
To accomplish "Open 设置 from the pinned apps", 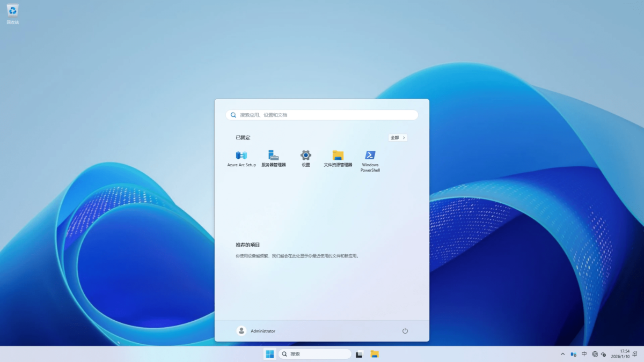I will [x=305, y=156].
